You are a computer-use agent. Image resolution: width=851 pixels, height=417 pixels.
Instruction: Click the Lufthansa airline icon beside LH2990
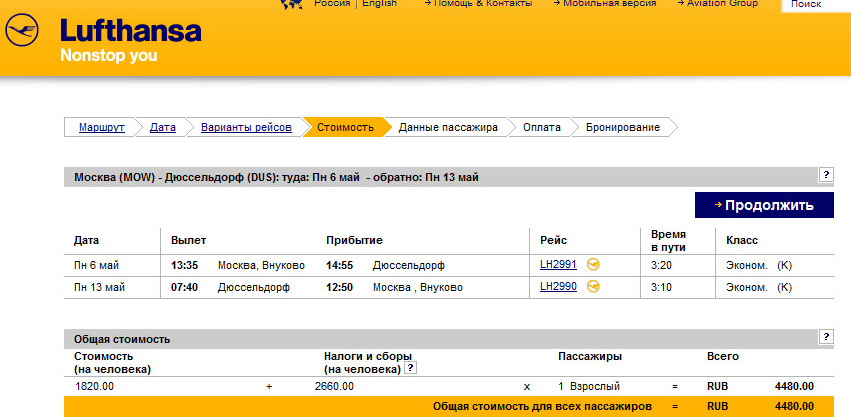point(593,286)
